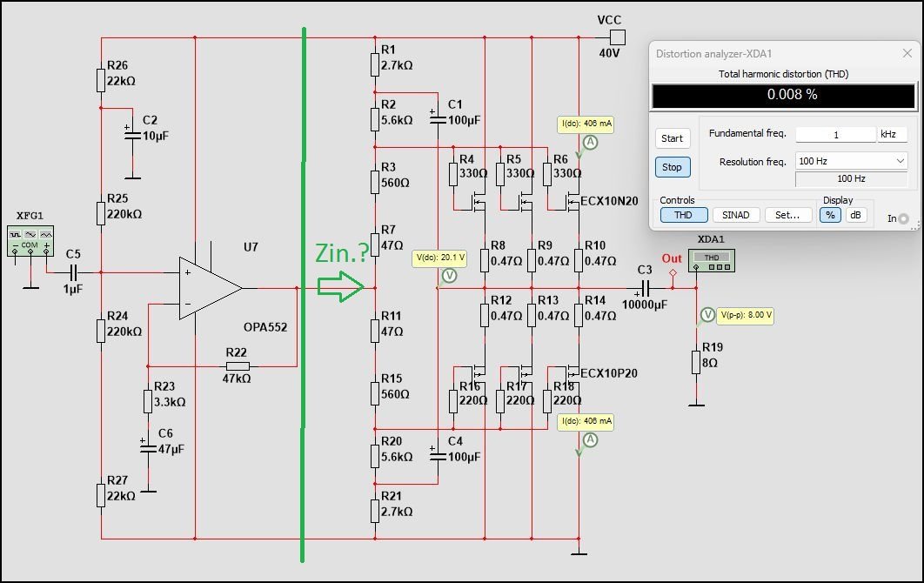Open the kHz frequency unit selector
Viewport: 924px width, 583px height.
(893, 134)
